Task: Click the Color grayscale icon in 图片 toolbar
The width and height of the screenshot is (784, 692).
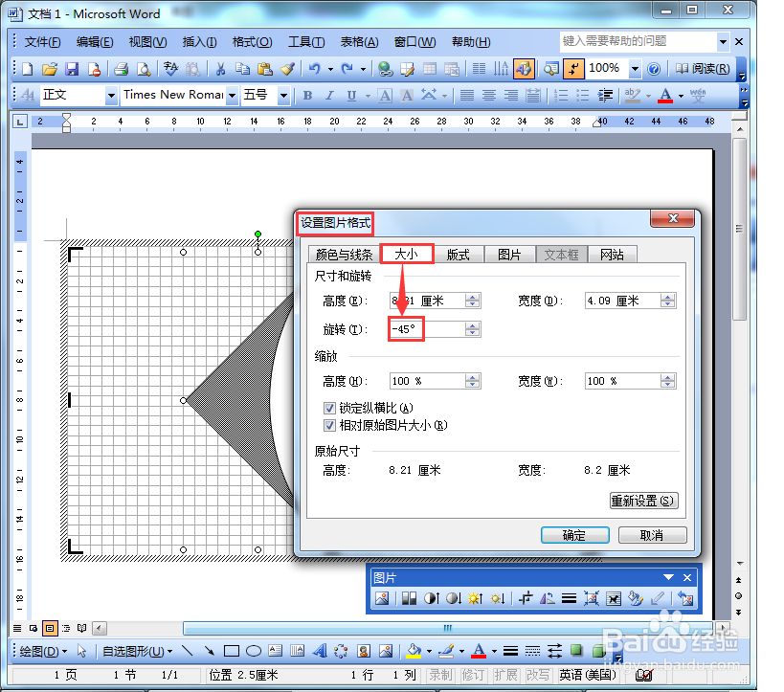Action: point(409,598)
